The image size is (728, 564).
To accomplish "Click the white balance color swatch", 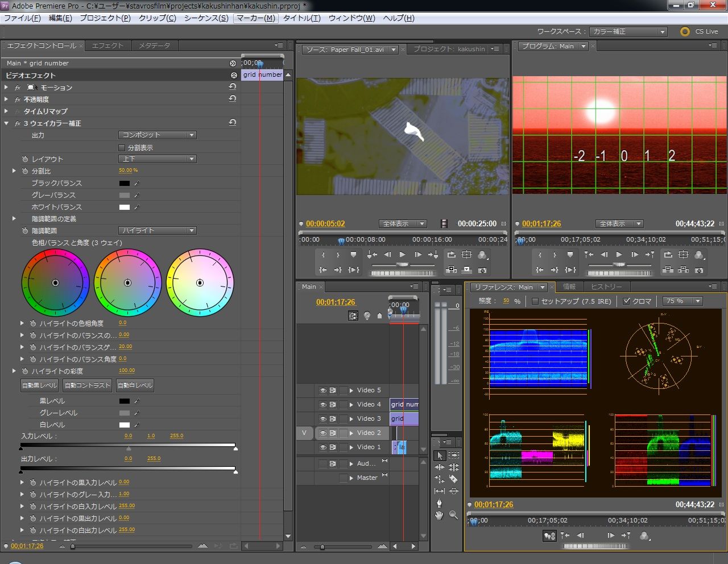I will [124, 207].
